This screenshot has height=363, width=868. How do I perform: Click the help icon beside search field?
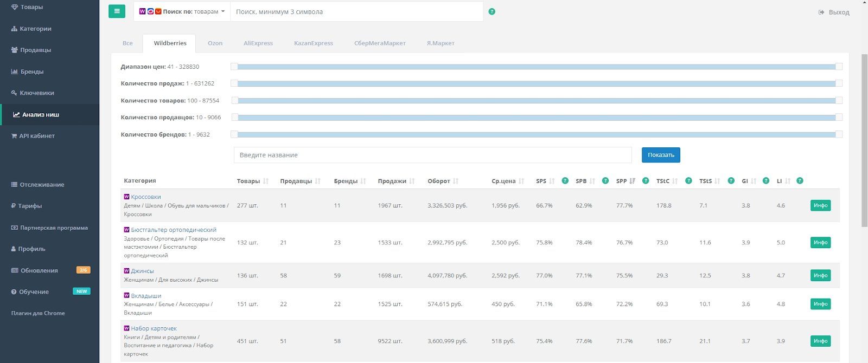click(x=492, y=11)
